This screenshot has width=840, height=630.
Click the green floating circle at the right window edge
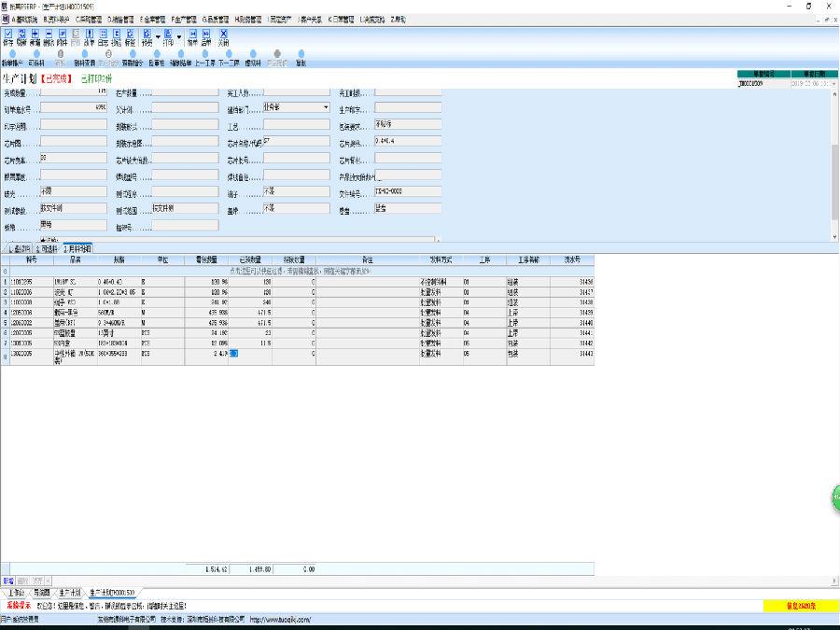coord(835,497)
